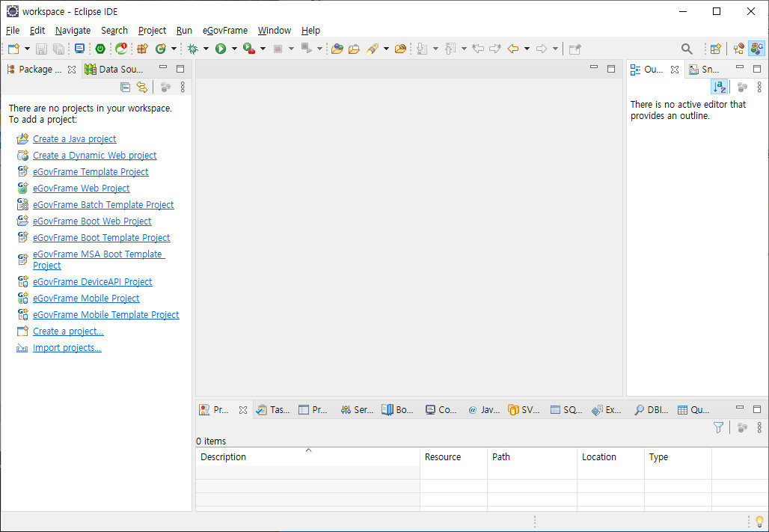Switch to the eGovFrame perspective button
The width and height of the screenshot is (769, 532).
coord(757,49)
